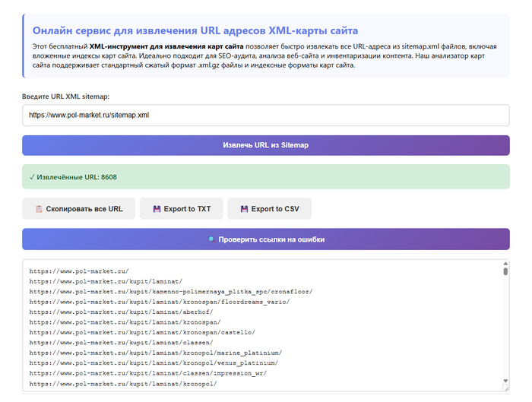Click the URL line ending in cronafloor/
This screenshot has width=532, height=402.
coord(171,291)
